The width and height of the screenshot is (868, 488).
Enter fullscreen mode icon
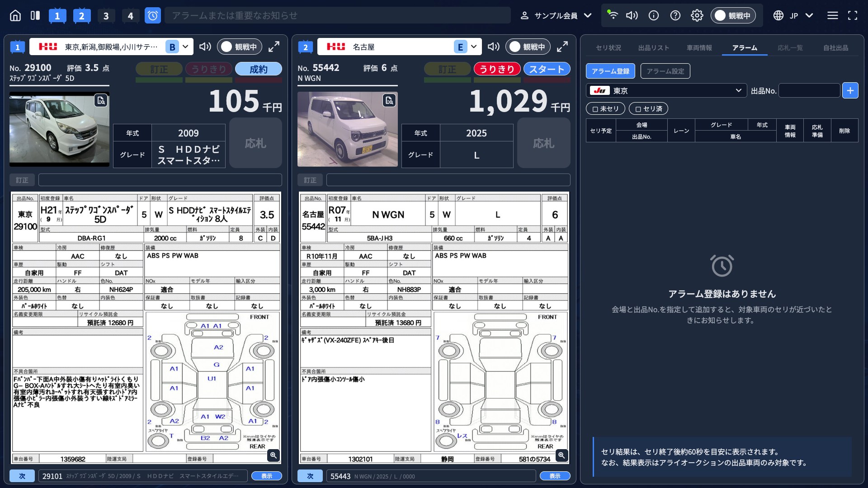853,15
